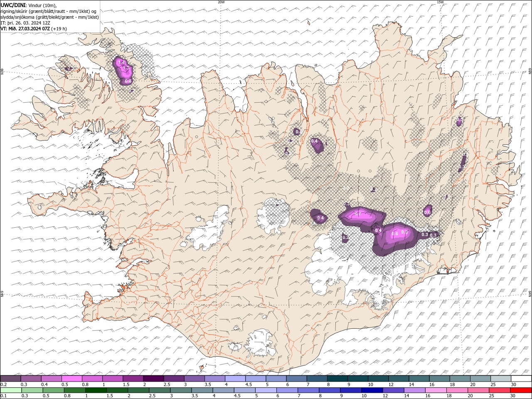This screenshot has height=399, width=532.
Task: Click the UWC/DINI map title
Action: pyautogui.click(x=13, y=5)
